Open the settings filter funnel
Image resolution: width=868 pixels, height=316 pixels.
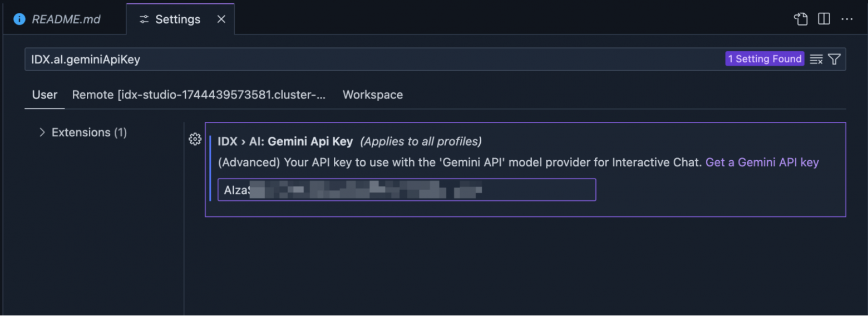[x=834, y=60]
